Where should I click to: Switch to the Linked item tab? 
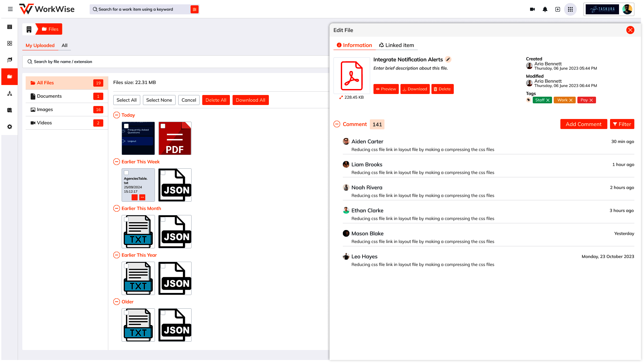point(396,45)
